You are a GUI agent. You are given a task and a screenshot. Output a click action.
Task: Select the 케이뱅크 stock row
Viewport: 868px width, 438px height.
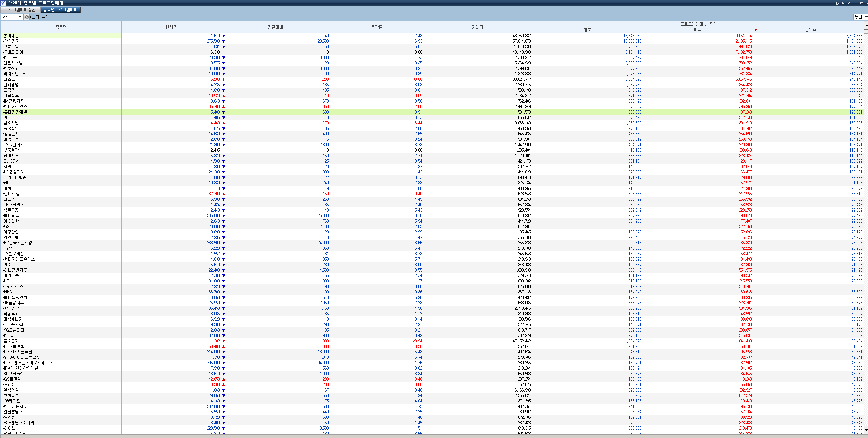[x=432, y=156]
